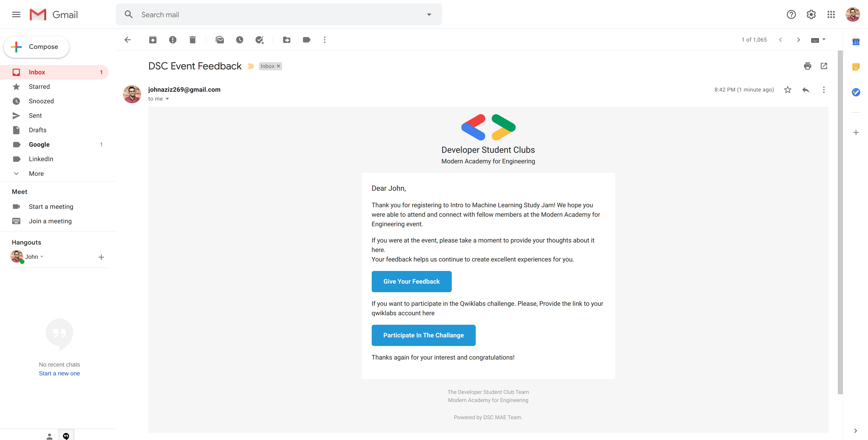Open the Google apps grid
This screenshot has height=440, width=868.
[x=831, y=14]
